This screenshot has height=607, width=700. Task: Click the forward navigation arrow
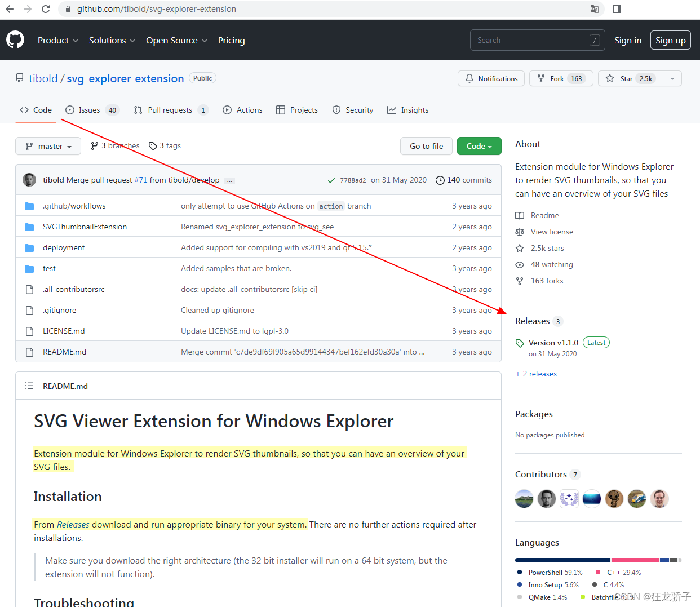tap(28, 9)
